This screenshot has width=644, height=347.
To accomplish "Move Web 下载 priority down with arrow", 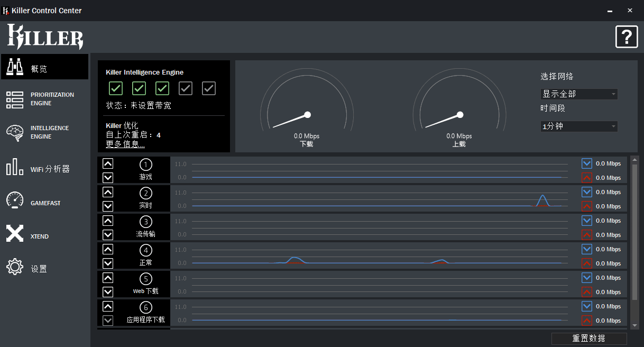I will pos(108,292).
